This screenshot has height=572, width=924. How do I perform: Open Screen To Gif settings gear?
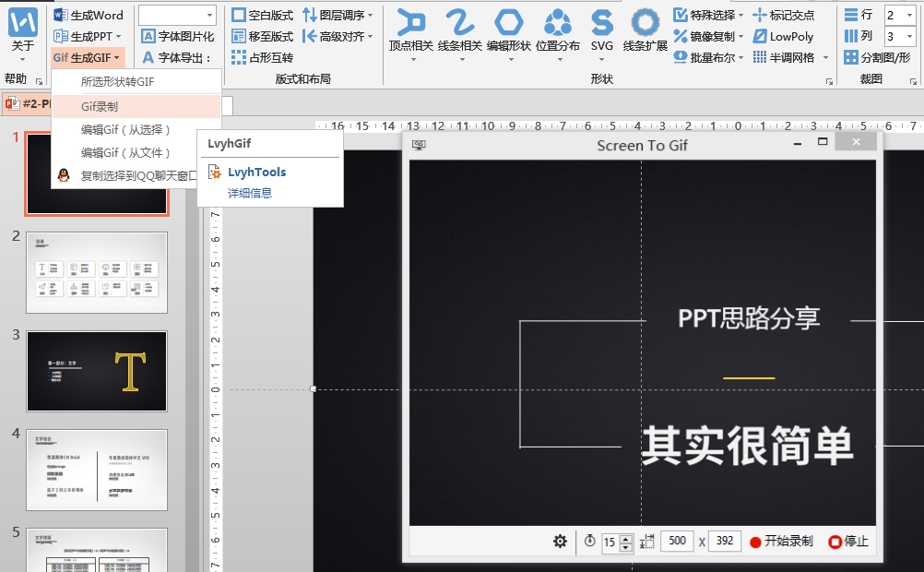click(560, 542)
